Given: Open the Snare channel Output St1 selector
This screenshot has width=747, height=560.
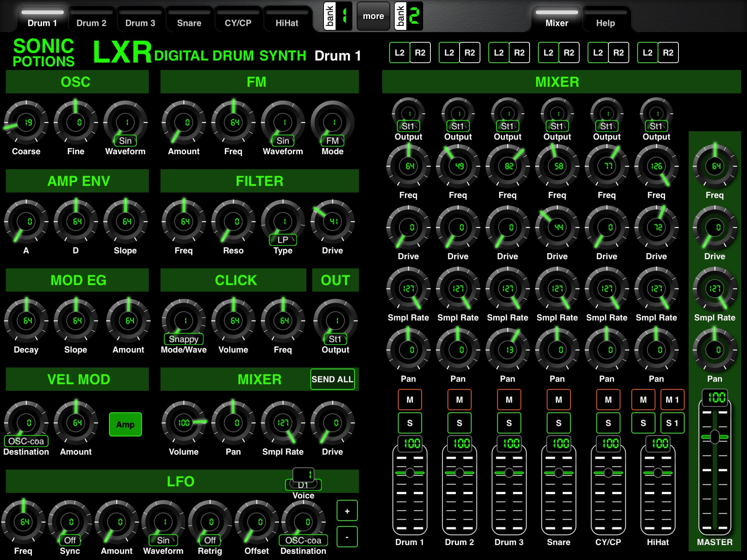Looking at the screenshot, I should tap(557, 126).
